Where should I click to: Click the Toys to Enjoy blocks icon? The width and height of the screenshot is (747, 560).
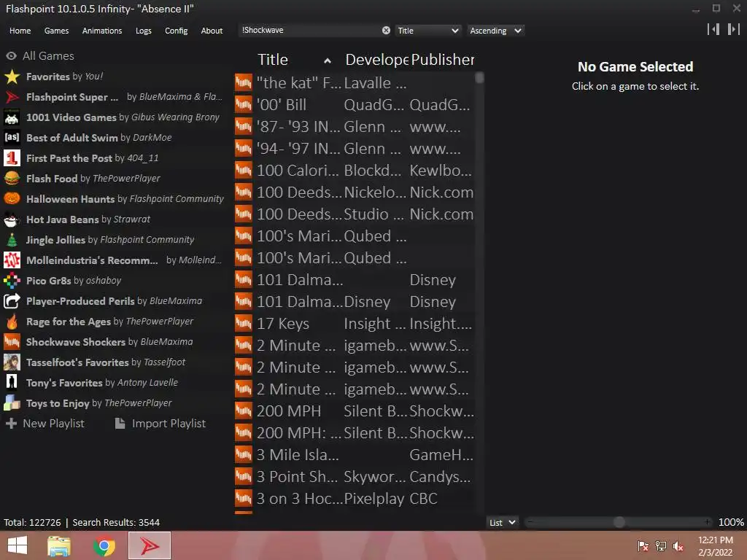12,403
